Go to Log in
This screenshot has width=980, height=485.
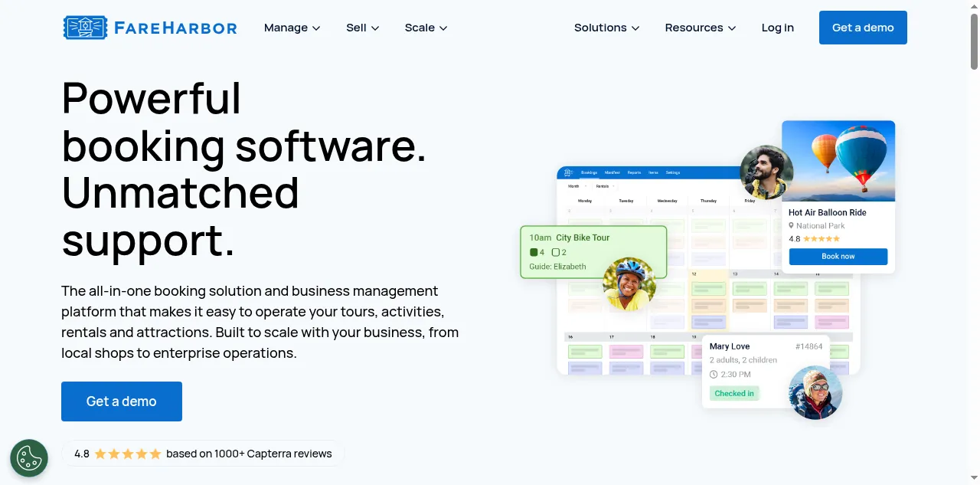coord(777,28)
